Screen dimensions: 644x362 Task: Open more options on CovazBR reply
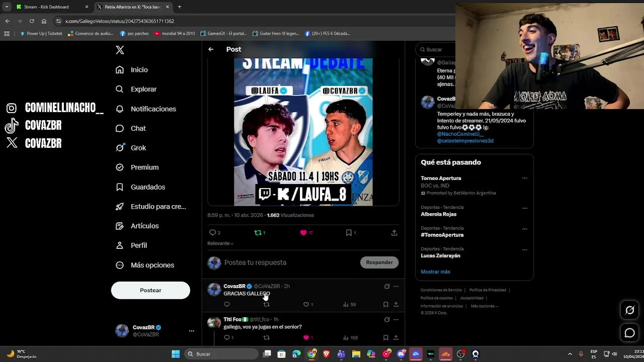click(x=396, y=286)
